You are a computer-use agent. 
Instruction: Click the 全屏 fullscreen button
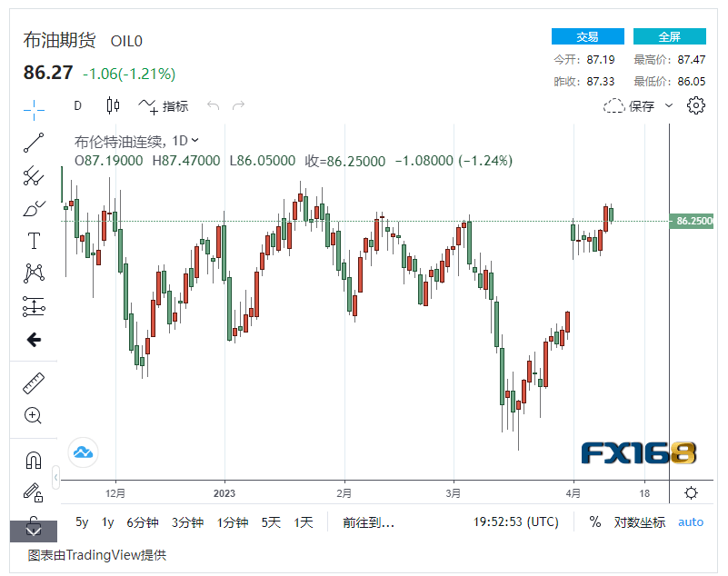click(x=669, y=36)
